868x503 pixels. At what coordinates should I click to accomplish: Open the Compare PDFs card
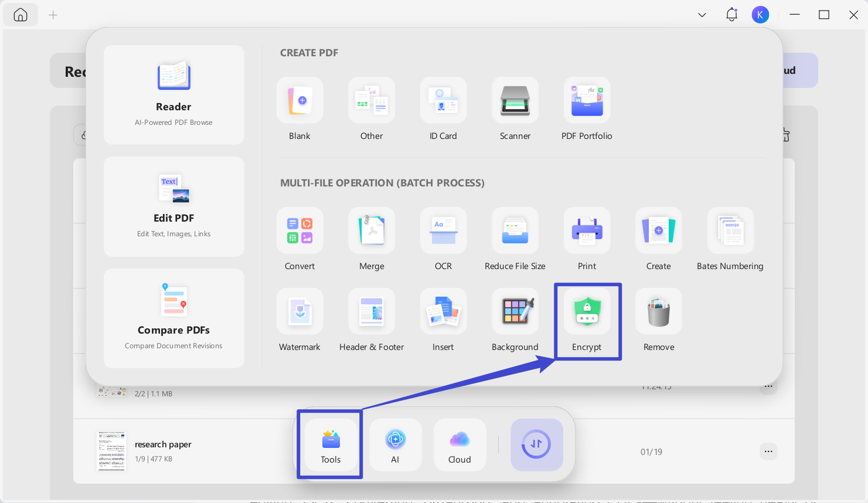coord(173,318)
